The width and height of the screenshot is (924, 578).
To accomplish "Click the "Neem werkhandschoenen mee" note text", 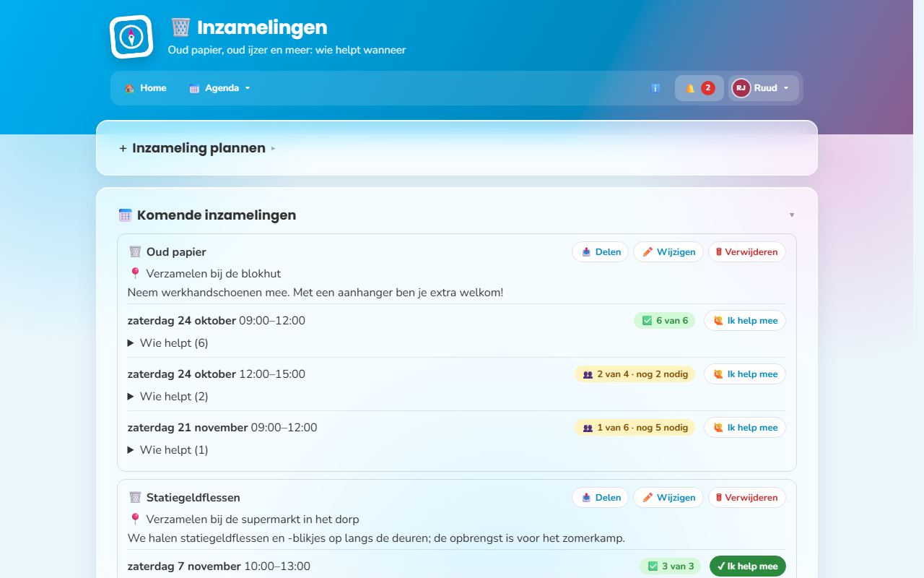I will [315, 293].
